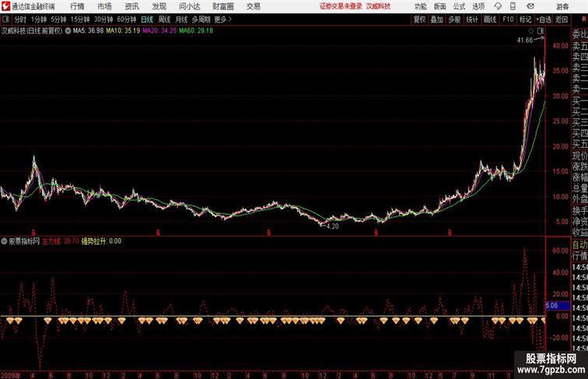Open the 公式 menu
Screen dimensions: 588x379
pos(459,6)
